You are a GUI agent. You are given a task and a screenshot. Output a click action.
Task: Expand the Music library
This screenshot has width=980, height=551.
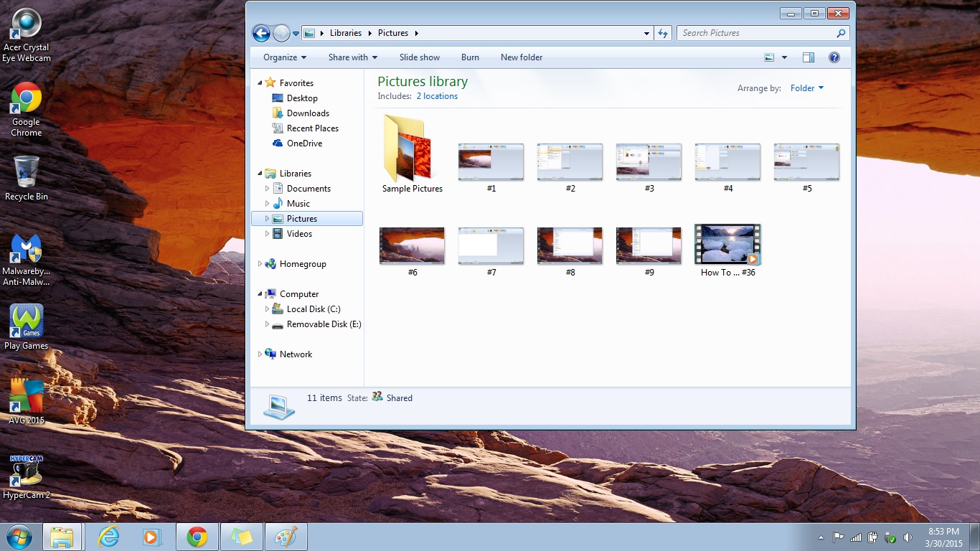pos(268,204)
